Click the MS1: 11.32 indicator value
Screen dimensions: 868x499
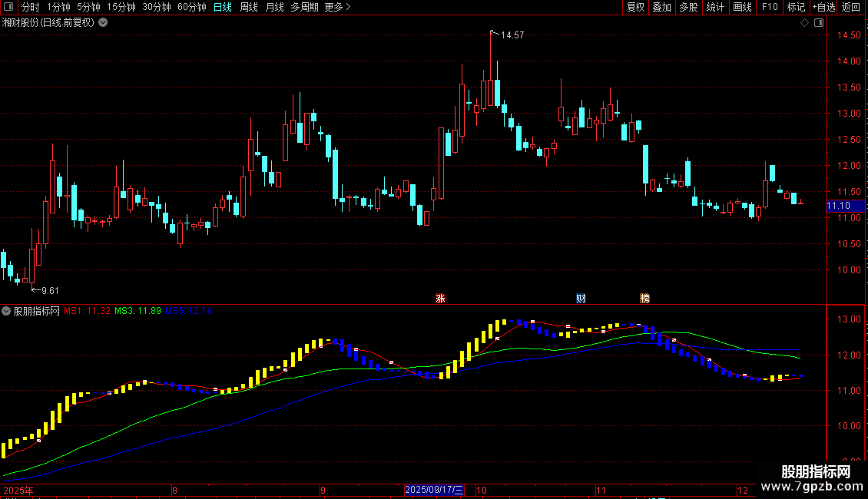coord(87,311)
